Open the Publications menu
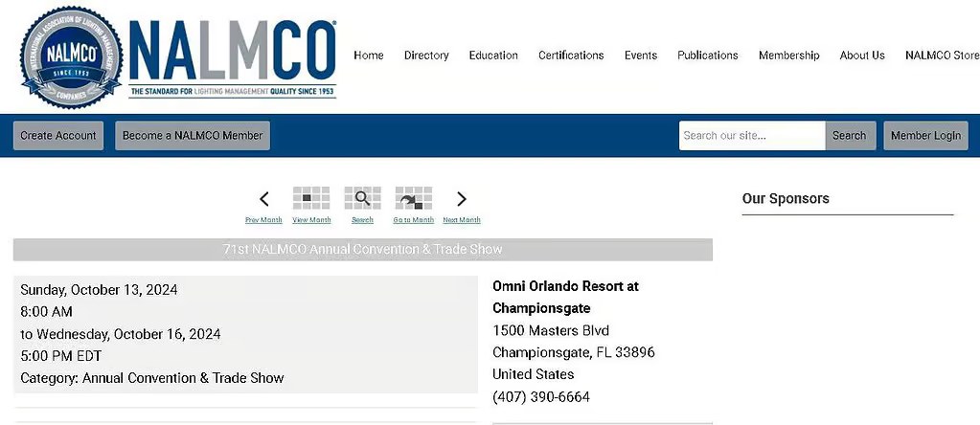This screenshot has height=425, width=980. click(x=708, y=55)
